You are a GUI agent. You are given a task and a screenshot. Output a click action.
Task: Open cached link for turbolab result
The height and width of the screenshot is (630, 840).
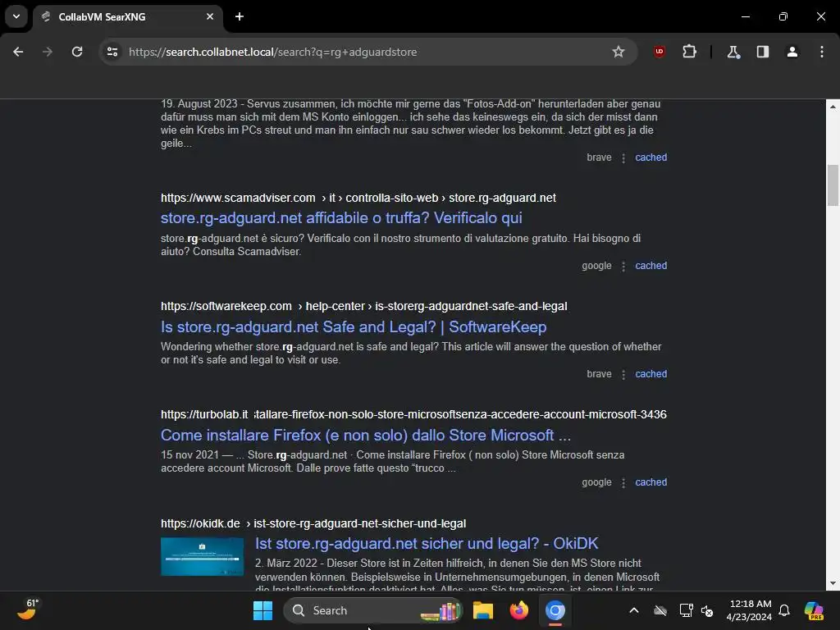pyautogui.click(x=651, y=482)
